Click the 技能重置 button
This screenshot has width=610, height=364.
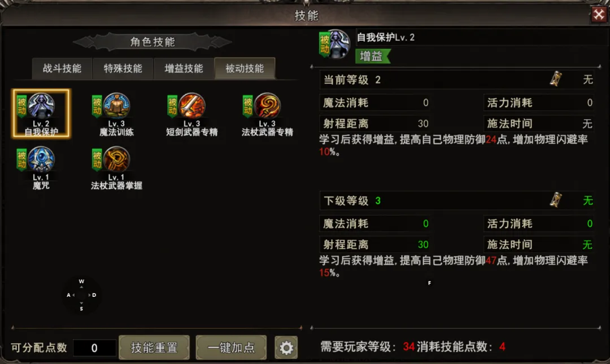coord(154,347)
